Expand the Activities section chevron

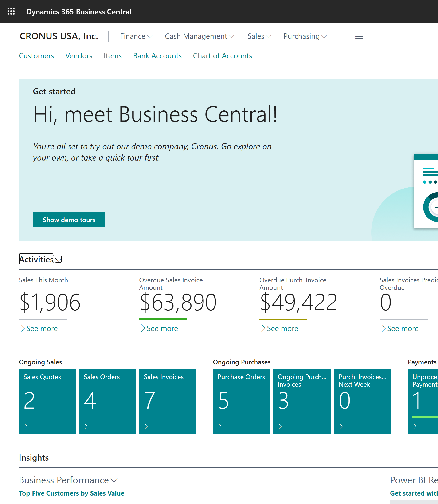58,259
